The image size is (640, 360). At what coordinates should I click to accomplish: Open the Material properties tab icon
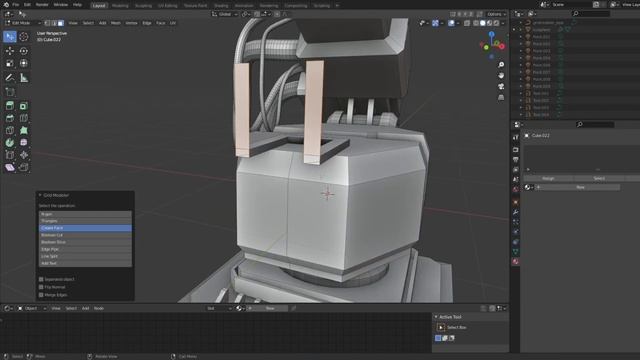[516, 262]
